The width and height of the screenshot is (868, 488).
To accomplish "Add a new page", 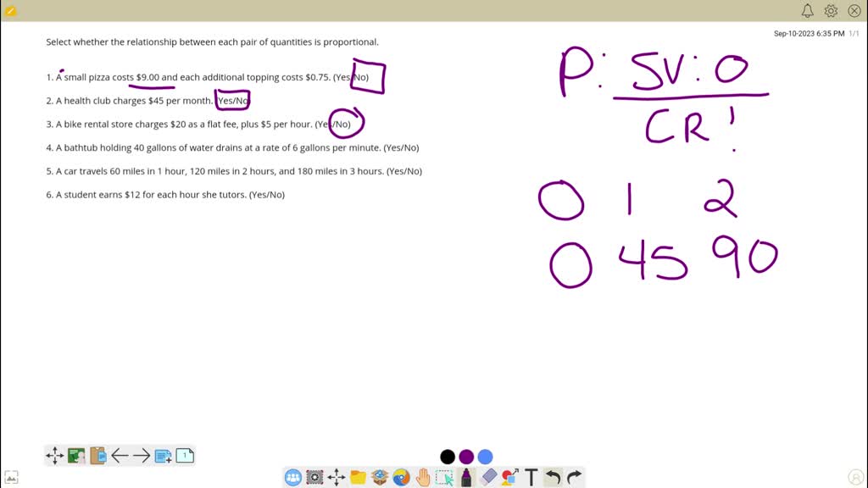I will 163,455.
